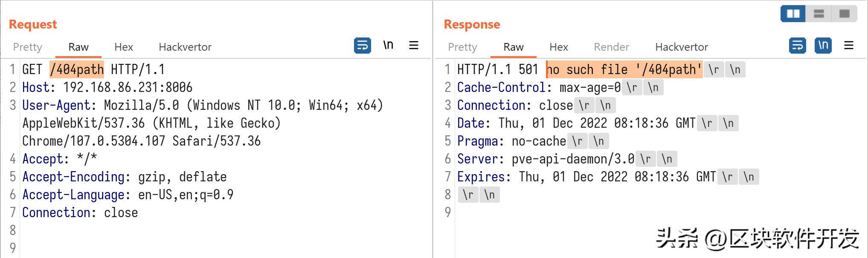Select the Request Raw tab
The width and height of the screenshot is (868, 258).
[78, 47]
